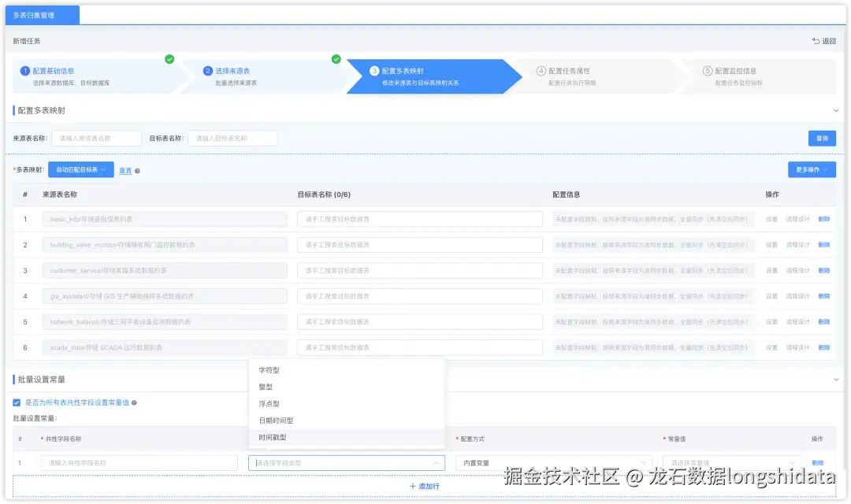Click the target table field for gis_assistant row
The image size is (851, 504).
(x=419, y=296)
